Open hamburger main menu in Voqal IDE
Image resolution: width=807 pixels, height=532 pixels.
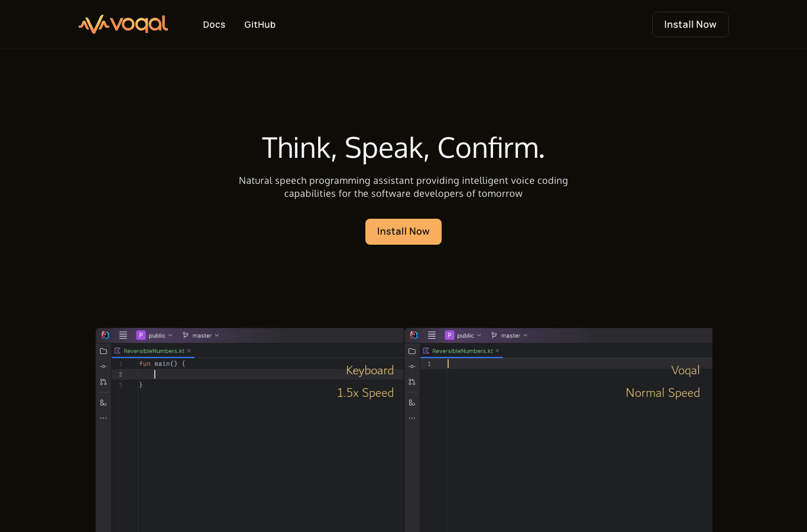coord(432,335)
